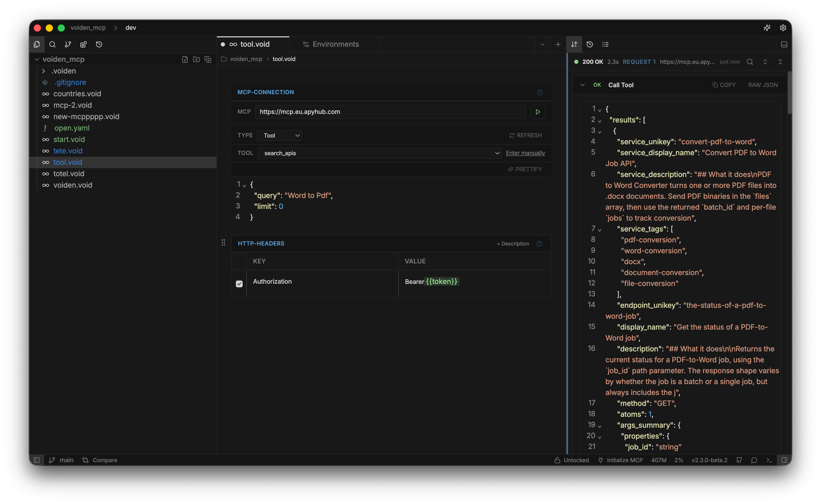Open the extensions icon in sidebar
821x504 pixels.
pyautogui.click(x=83, y=44)
